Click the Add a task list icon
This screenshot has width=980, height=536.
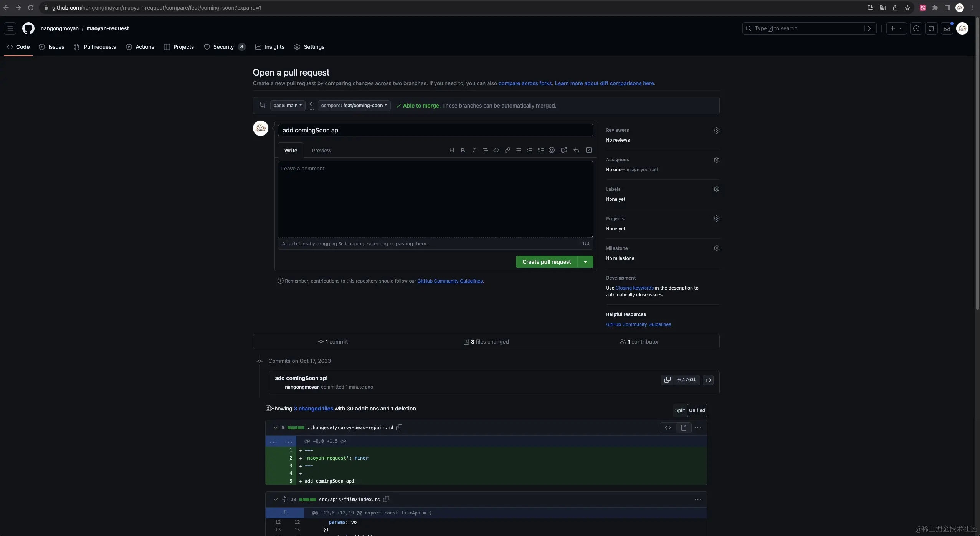point(540,150)
